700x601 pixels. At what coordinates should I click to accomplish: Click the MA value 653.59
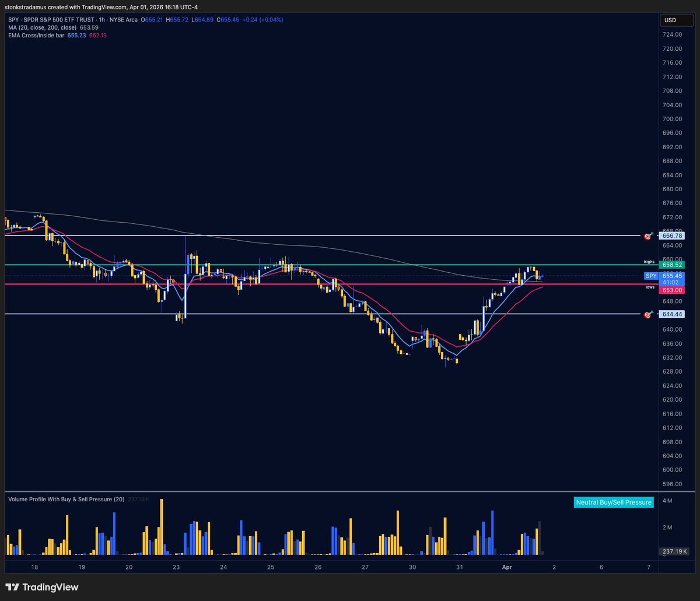tap(88, 27)
